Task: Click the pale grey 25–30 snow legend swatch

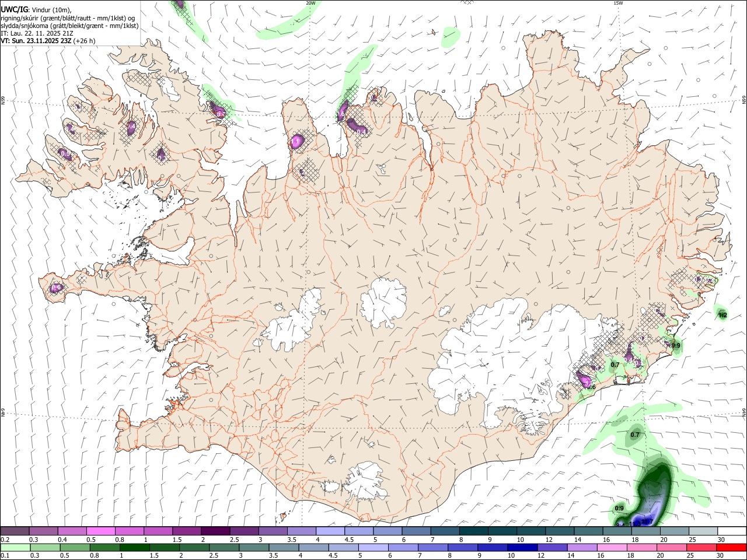Action: tap(703, 531)
